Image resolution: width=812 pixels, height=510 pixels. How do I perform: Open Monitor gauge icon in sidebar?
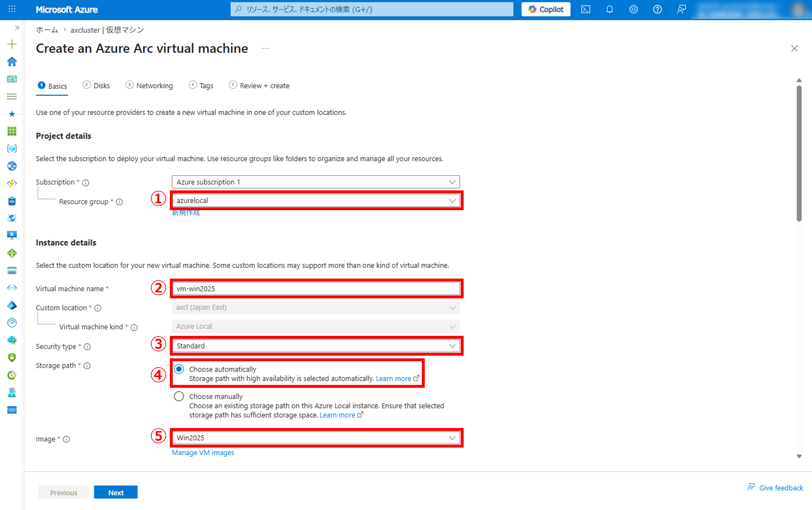coord(12,323)
